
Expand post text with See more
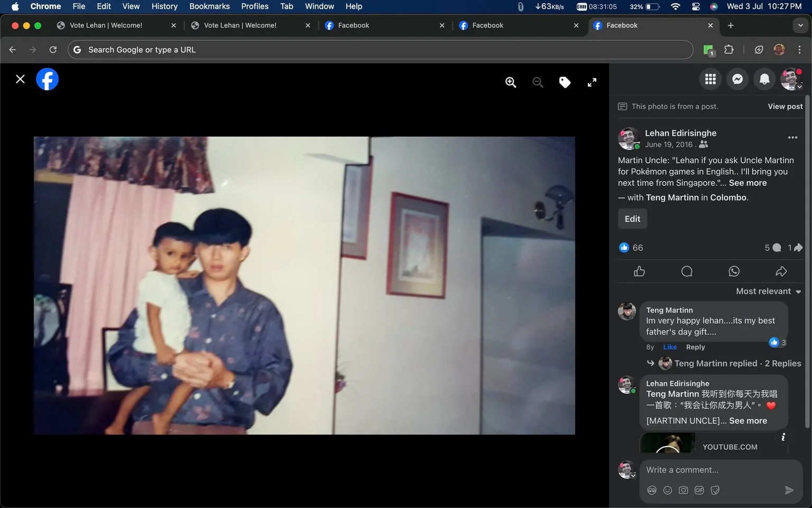[x=748, y=183]
